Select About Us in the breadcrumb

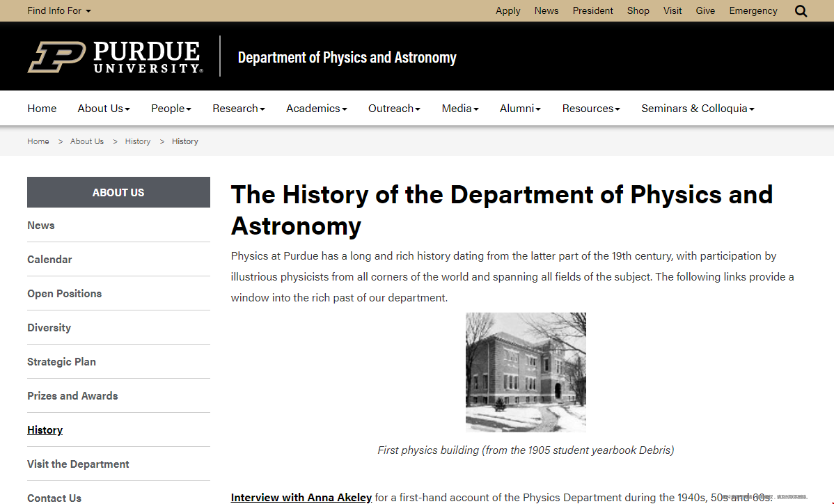(87, 141)
